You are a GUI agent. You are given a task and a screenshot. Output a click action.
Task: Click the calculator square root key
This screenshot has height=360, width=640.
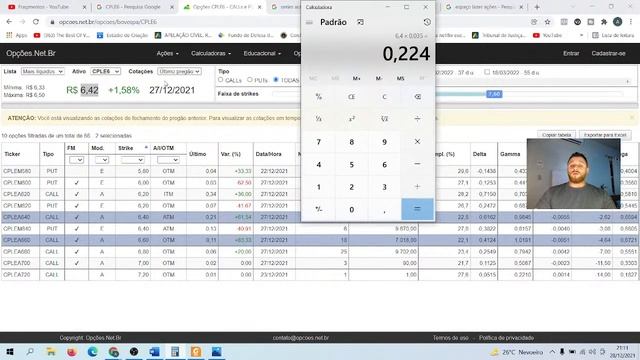pos(384,119)
